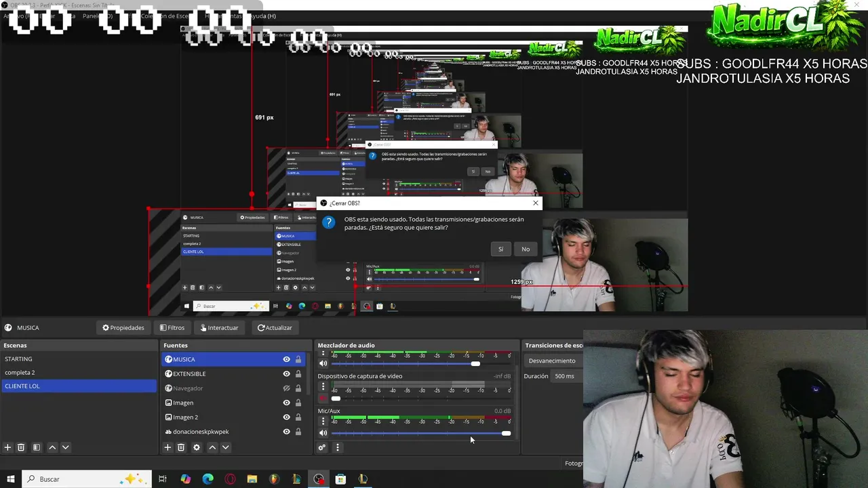Mute the topmost mixer channel speaker
Screen dimensions: 868x488
[323, 363]
